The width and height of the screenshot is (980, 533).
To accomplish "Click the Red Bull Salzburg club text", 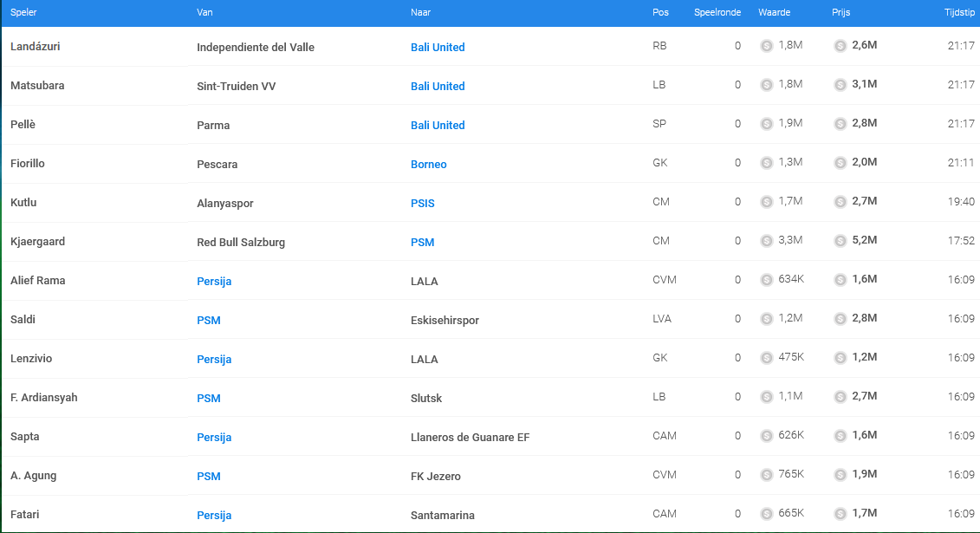I will [x=241, y=243].
